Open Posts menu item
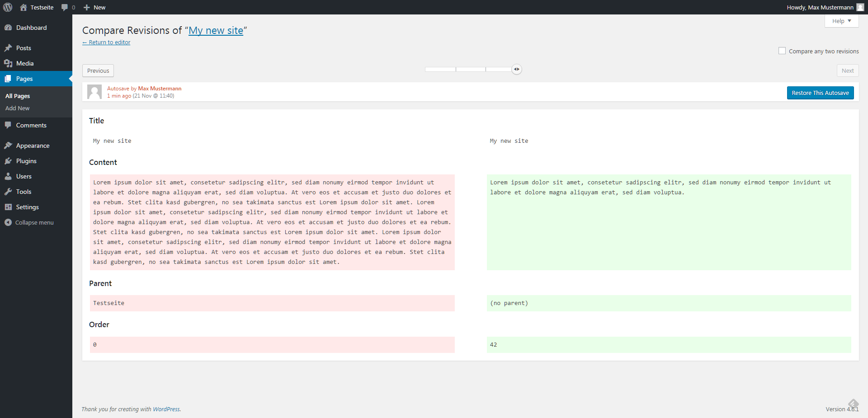The width and height of the screenshot is (868, 418). coord(36,48)
